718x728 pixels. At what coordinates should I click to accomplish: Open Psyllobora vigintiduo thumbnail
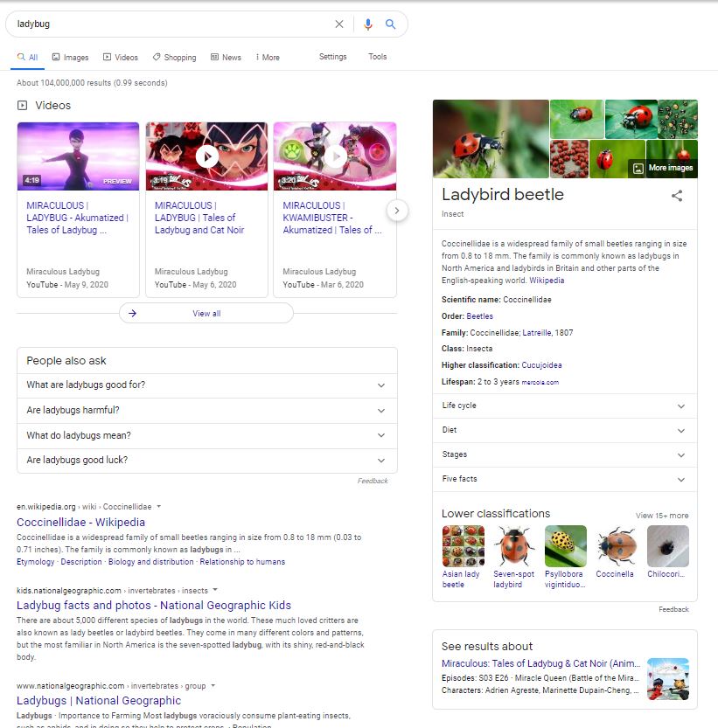566,546
